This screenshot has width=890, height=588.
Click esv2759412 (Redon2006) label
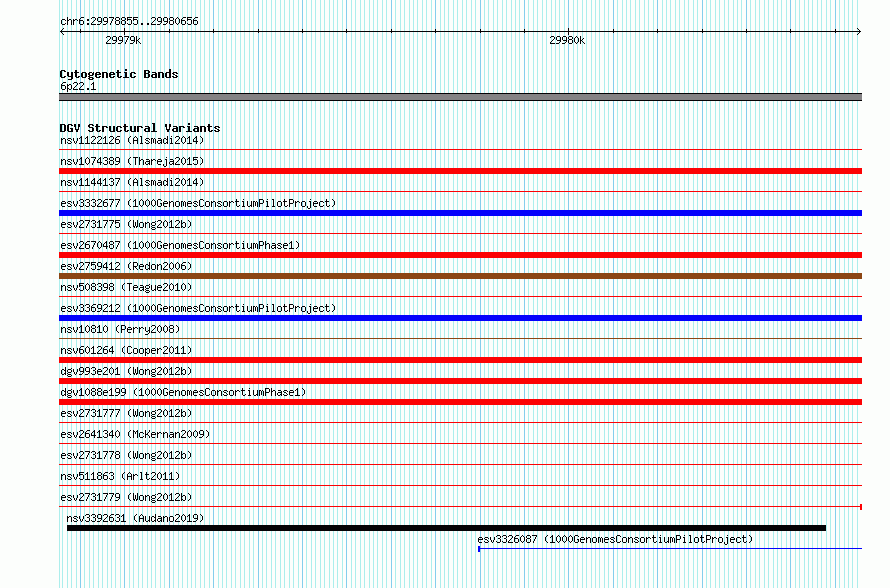[x=126, y=266]
